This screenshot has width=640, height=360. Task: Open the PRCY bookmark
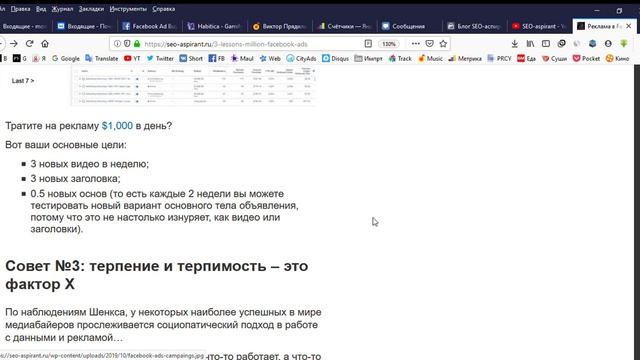(499, 58)
